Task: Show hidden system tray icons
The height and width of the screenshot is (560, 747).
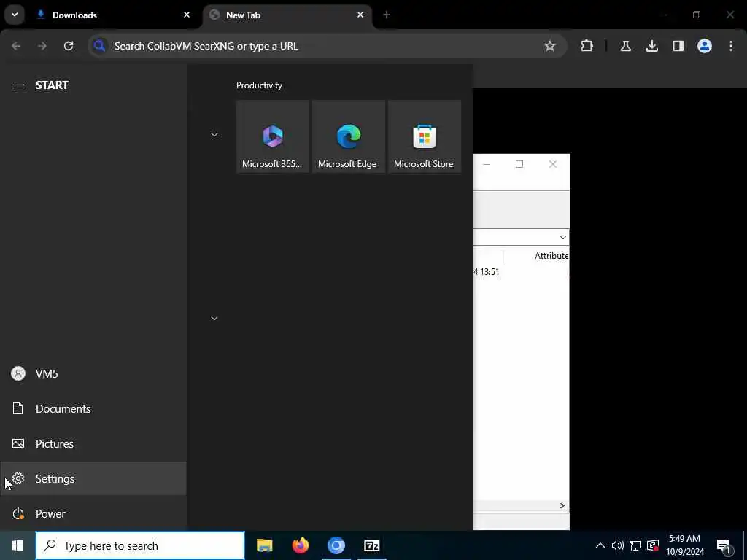Action: point(600,545)
